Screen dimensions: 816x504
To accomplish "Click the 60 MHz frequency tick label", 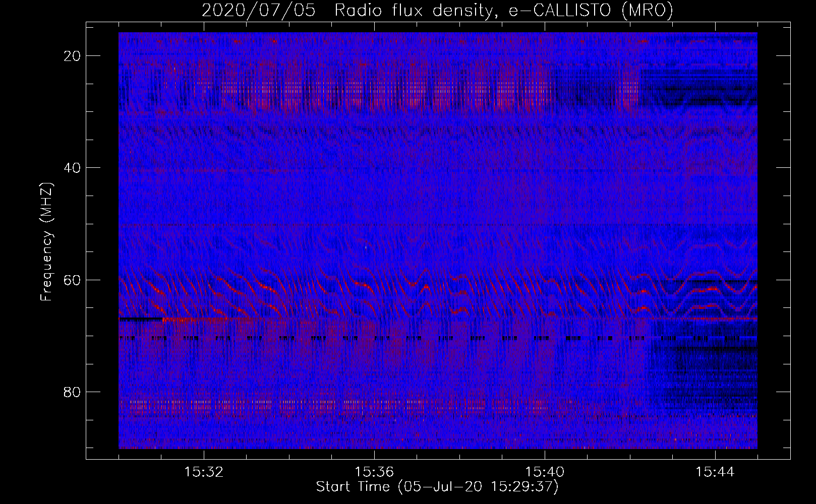I will click(73, 280).
